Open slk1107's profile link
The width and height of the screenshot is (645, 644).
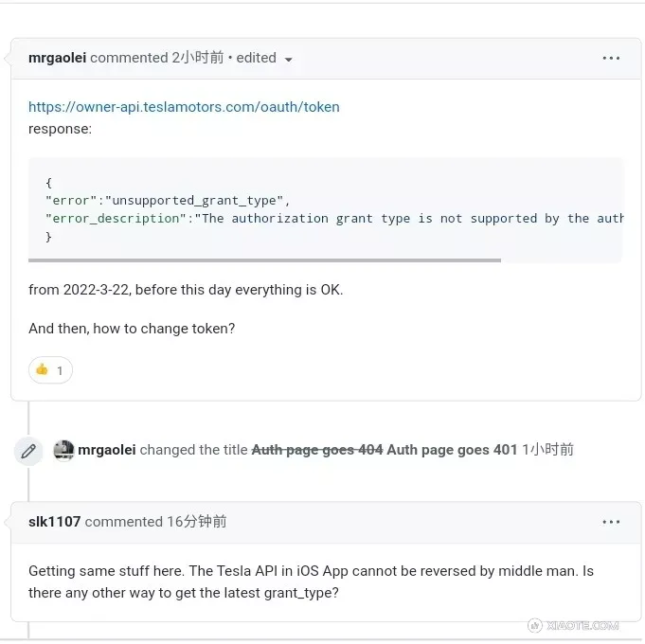click(x=54, y=522)
